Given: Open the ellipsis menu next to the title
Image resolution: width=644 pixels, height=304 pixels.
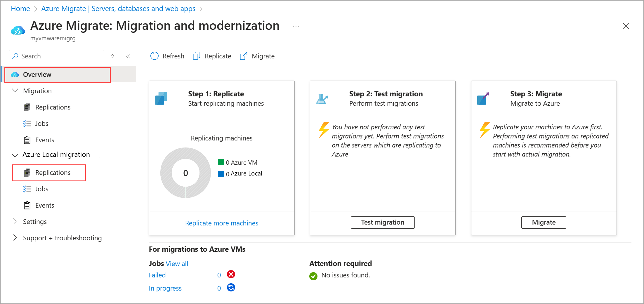Looking at the screenshot, I should (x=296, y=26).
